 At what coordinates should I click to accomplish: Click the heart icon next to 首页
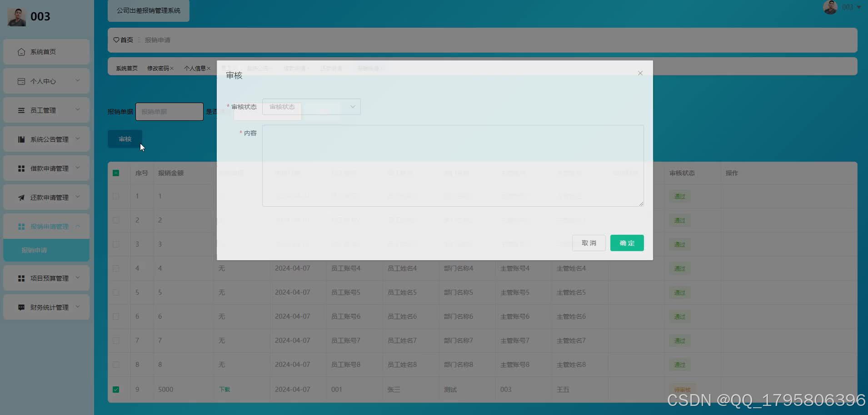(116, 40)
